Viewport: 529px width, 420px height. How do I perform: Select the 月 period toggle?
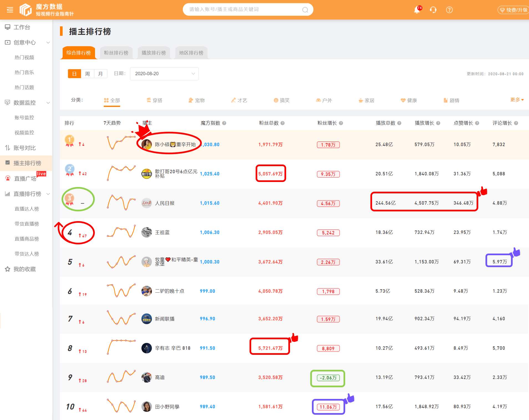(100, 74)
